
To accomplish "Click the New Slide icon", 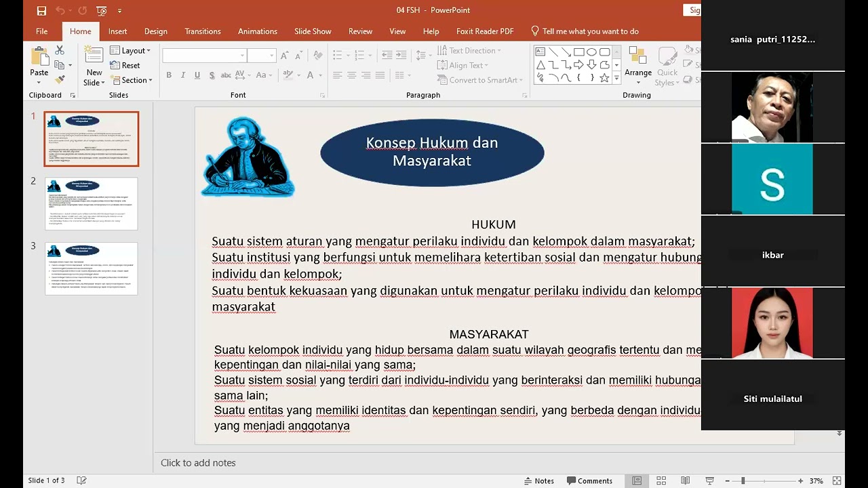I will pos(94,56).
